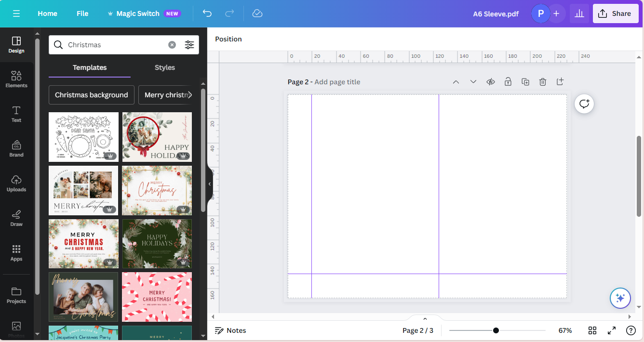Open the Uploads panel

[16, 183]
